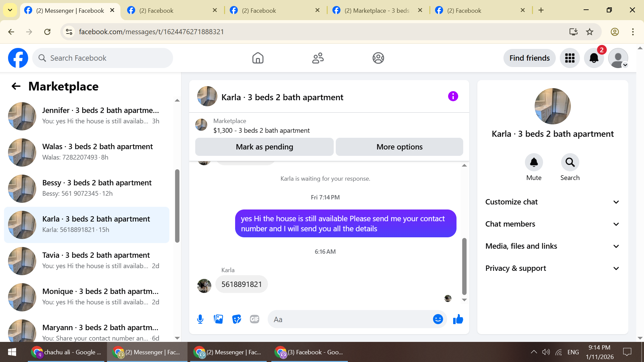The image size is (644, 362).
Task: Open Bessy's conversation
Action: [x=87, y=188]
